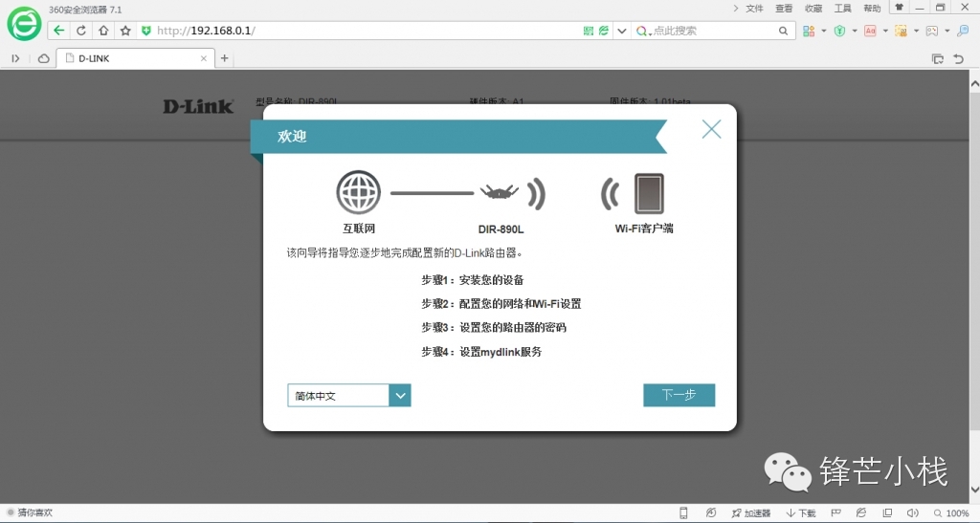The height and width of the screenshot is (523, 980).
Task: Open a new tab with plus button
Action: [x=224, y=58]
